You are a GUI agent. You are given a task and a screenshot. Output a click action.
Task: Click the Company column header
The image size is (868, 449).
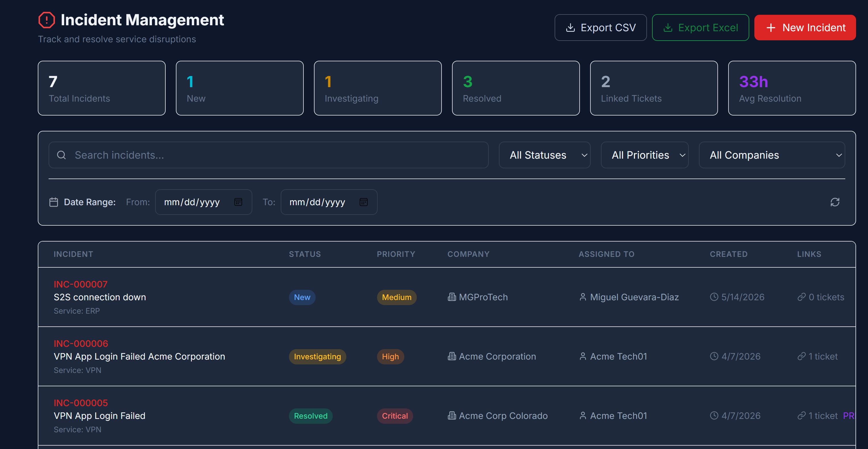pos(468,254)
